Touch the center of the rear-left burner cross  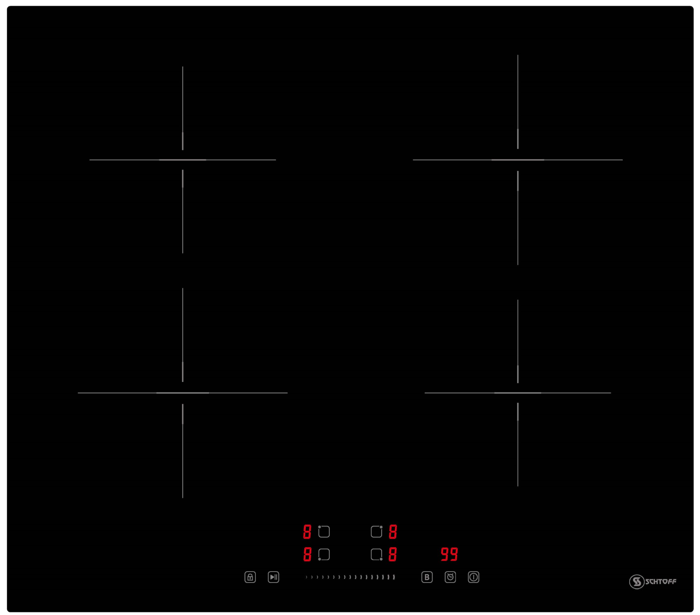pos(183,160)
